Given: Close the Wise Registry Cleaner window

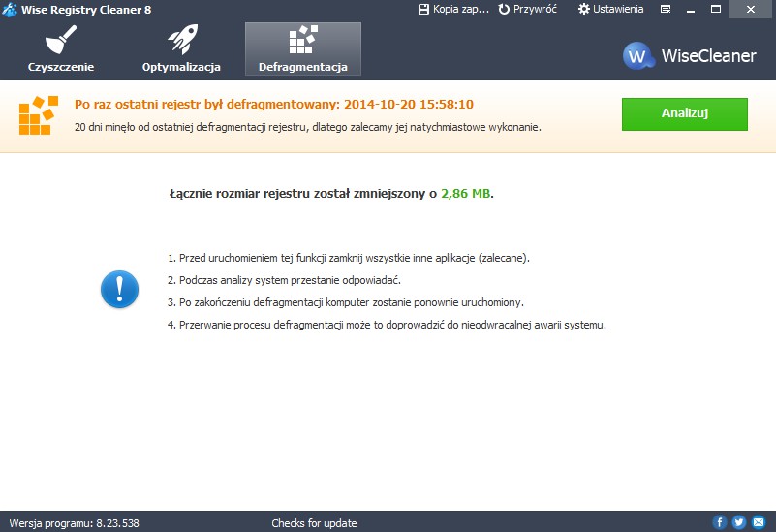Looking at the screenshot, I should tap(750, 9).
